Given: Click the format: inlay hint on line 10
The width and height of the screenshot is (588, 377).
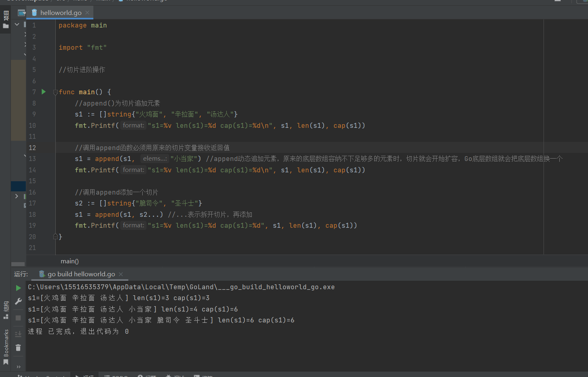Looking at the screenshot, I should pos(133,125).
